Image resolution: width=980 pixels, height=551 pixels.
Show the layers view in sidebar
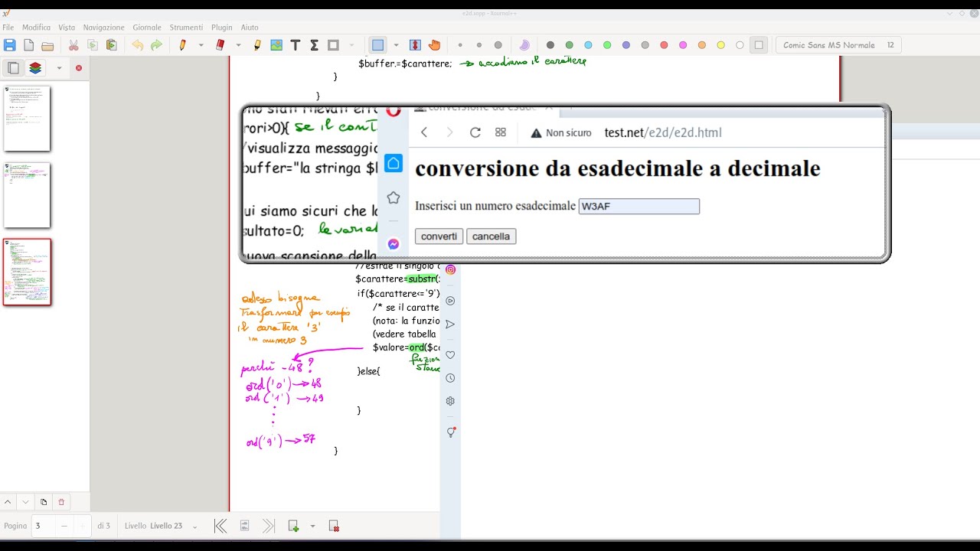(x=35, y=68)
